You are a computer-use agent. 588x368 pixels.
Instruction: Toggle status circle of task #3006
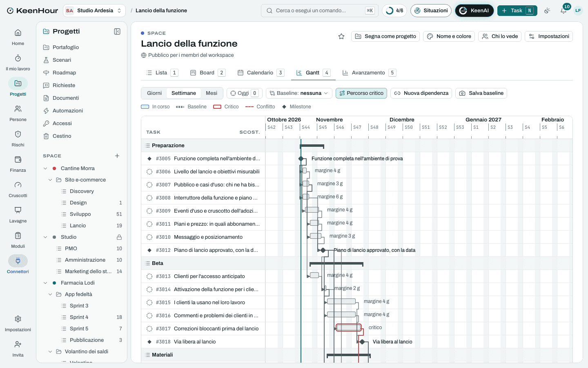coord(149,172)
